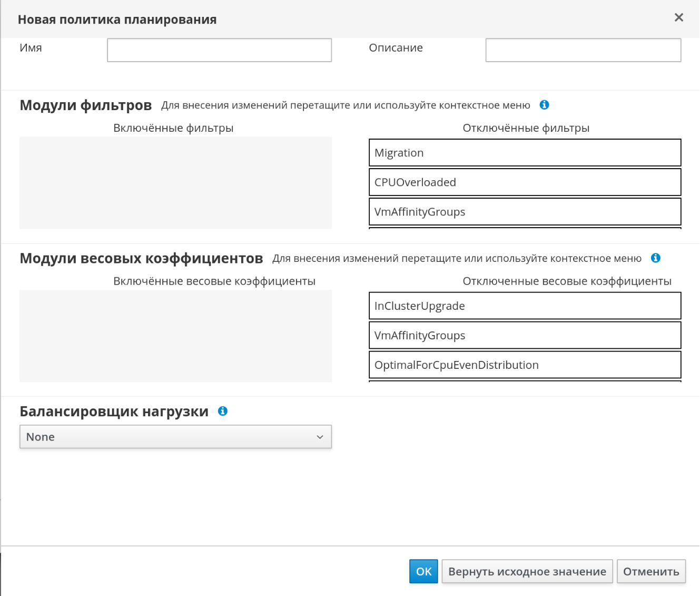Select OptimalForCpuEvenDistribution weight module
The height and width of the screenshot is (596, 700).
[525, 365]
